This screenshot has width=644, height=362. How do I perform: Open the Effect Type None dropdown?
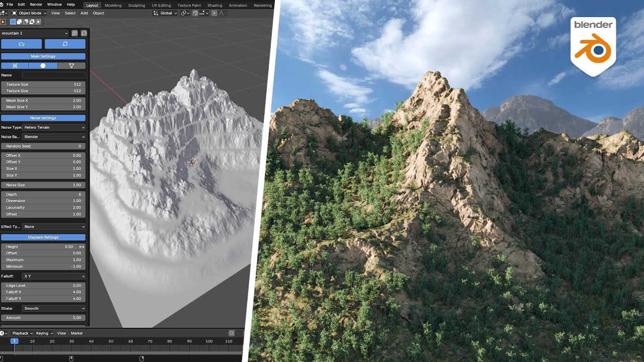point(54,227)
